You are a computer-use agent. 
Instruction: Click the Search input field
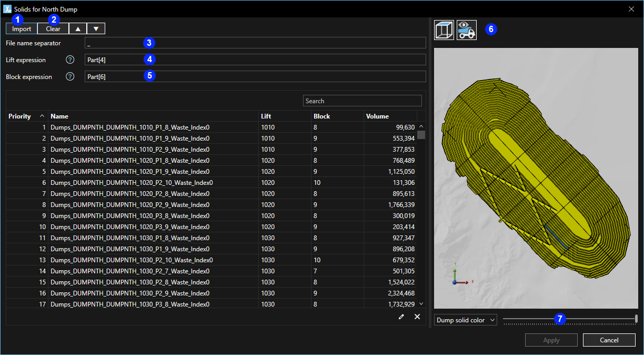363,101
